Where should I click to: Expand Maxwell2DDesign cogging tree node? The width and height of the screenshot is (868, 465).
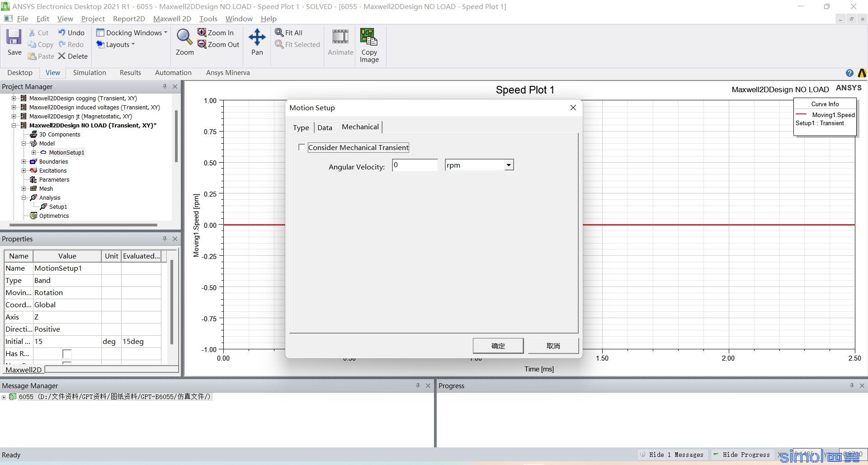14,98
